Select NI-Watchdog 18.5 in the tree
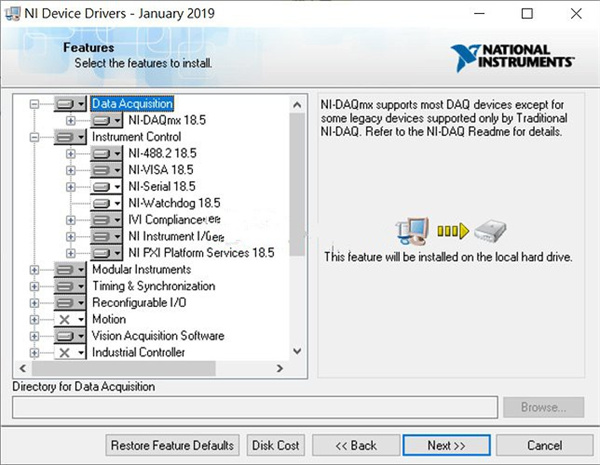 (174, 203)
